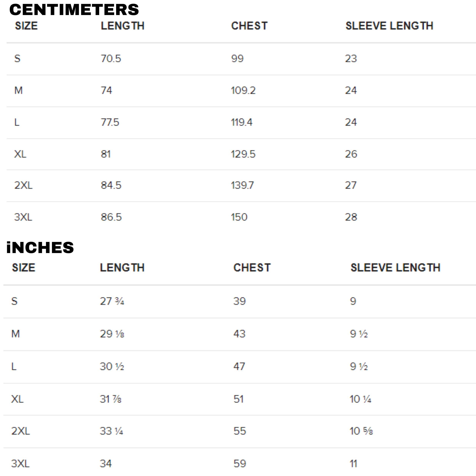Click the CENTIMETERS heading
476x476 pixels.
[x=74, y=10]
